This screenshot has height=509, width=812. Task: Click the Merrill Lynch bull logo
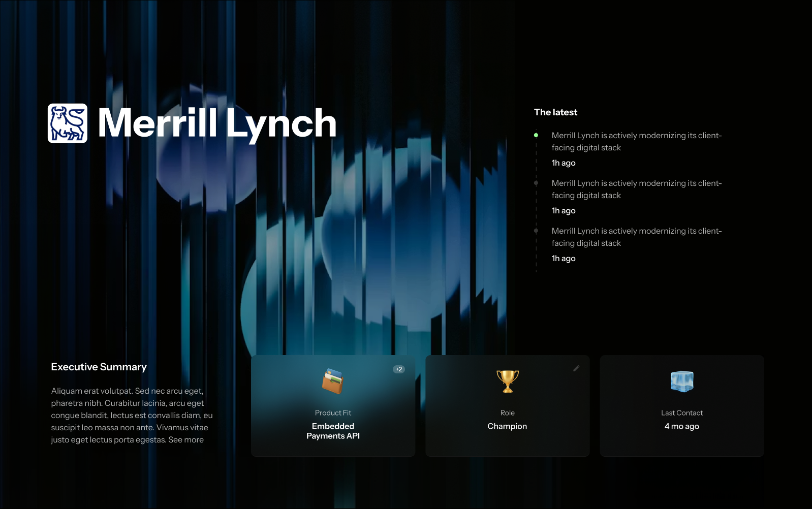pyautogui.click(x=68, y=123)
